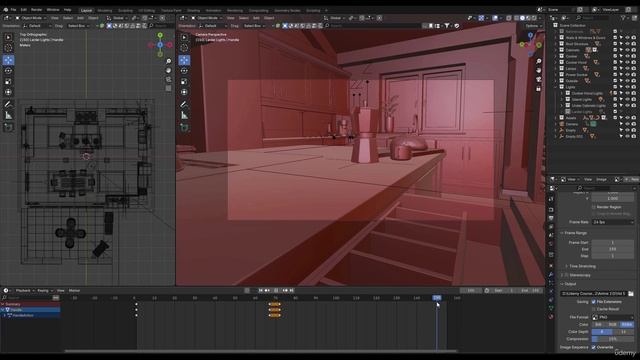The width and height of the screenshot is (640, 360).
Task: Hide Cabinets collection with eye icon
Action: point(627,50)
